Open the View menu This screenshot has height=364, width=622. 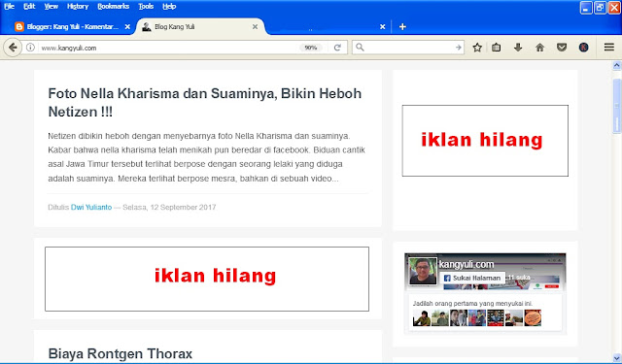(x=51, y=7)
